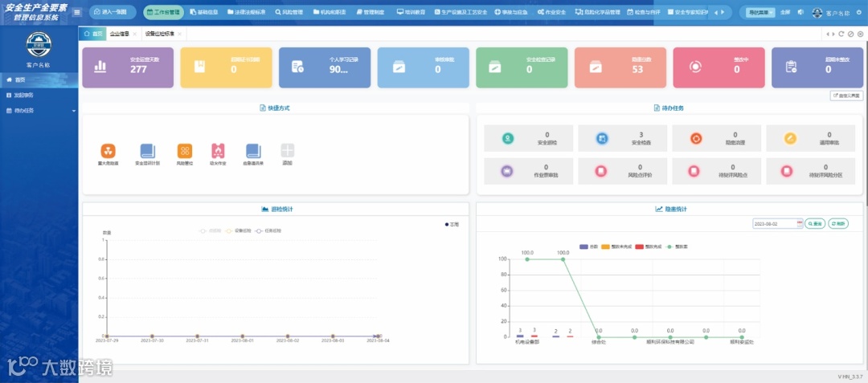This screenshot has width=868, height=383.
Task: Close the 企业信息 tab
Action: point(134,34)
